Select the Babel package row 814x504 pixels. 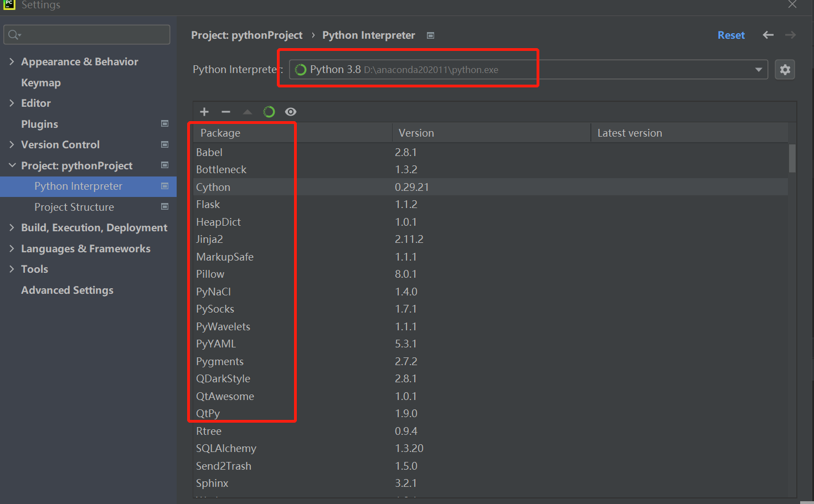[x=491, y=152]
